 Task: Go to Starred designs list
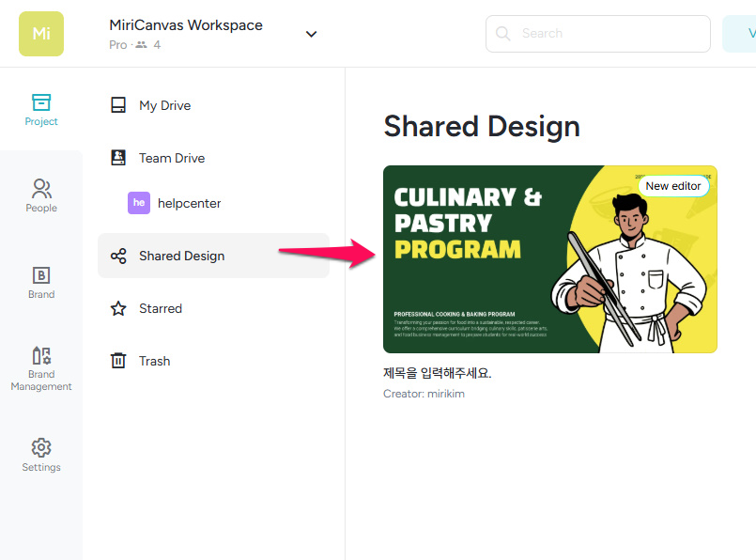point(161,308)
